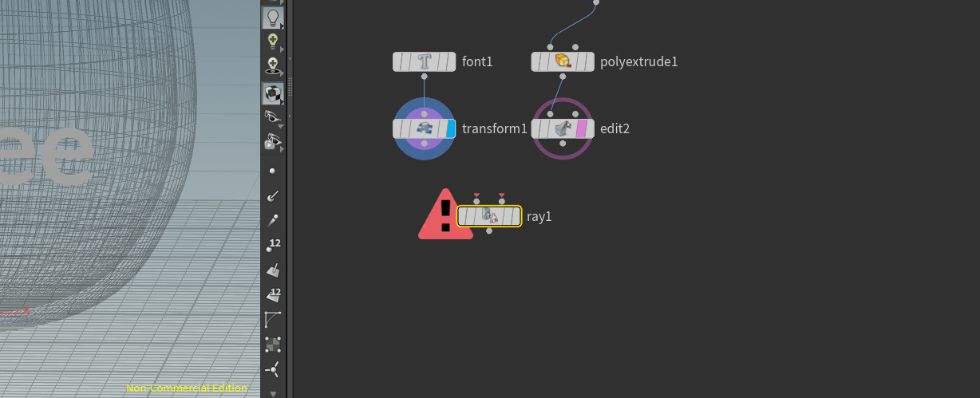The width and height of the screenshot is (980, 398).
Task: Show primitive normals display icon
Action: [273, 270]
